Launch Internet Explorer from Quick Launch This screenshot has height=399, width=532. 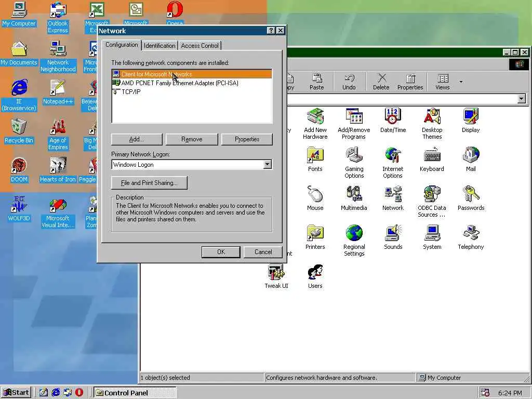(x=56, y=393)
